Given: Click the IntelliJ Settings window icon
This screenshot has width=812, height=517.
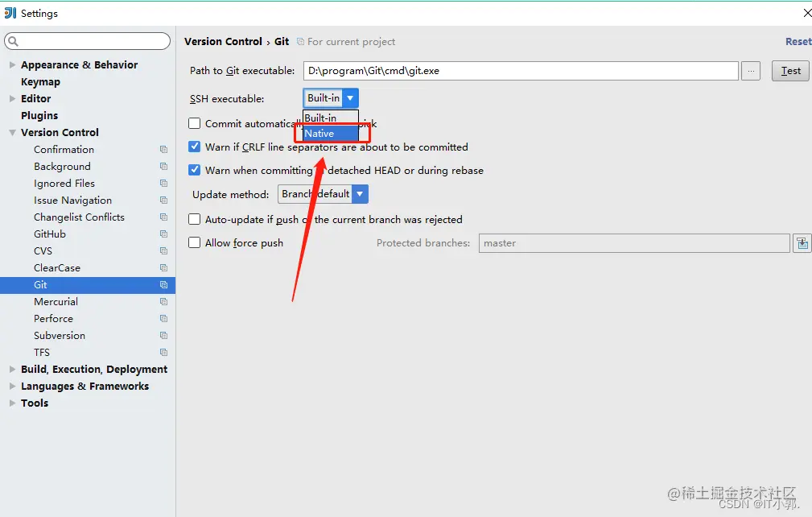Looking at the screenshot, I should click(x=10, y=13).
